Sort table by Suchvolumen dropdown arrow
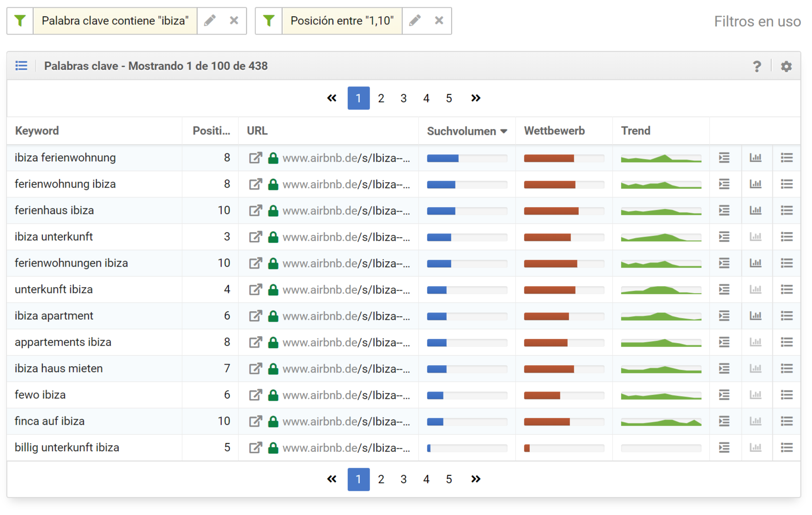The height and width of the screenshot is (515, 812). pyautogui.click(x=504, y=131)
